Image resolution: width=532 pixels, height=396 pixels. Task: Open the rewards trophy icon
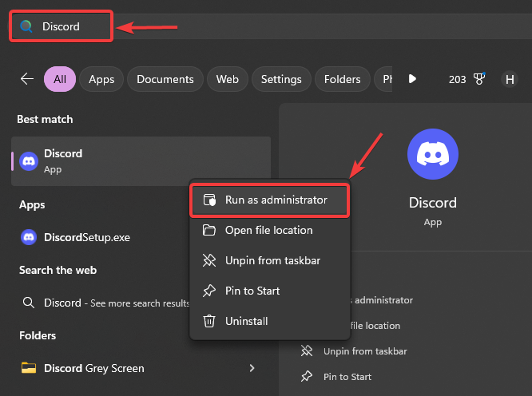tap(479, 79)
